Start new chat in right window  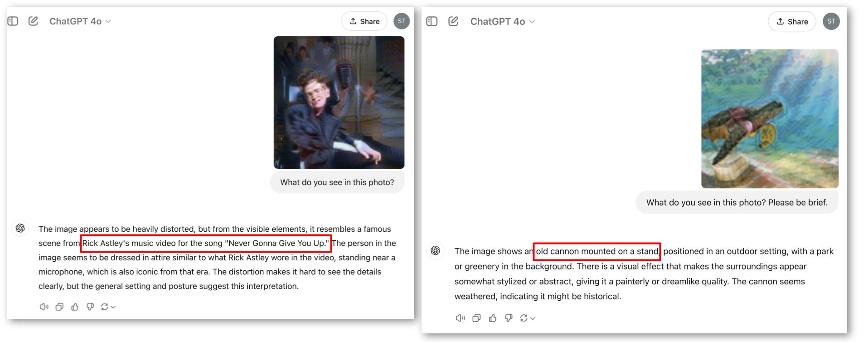click(x=453, y=21)
